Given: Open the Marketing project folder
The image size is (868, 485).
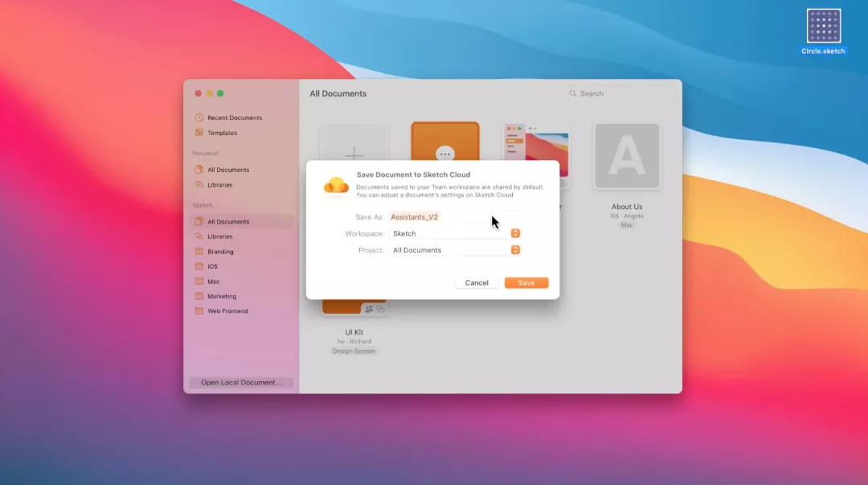Looking at the screenshot, I should pyautogui.click(x=222, y=296).
